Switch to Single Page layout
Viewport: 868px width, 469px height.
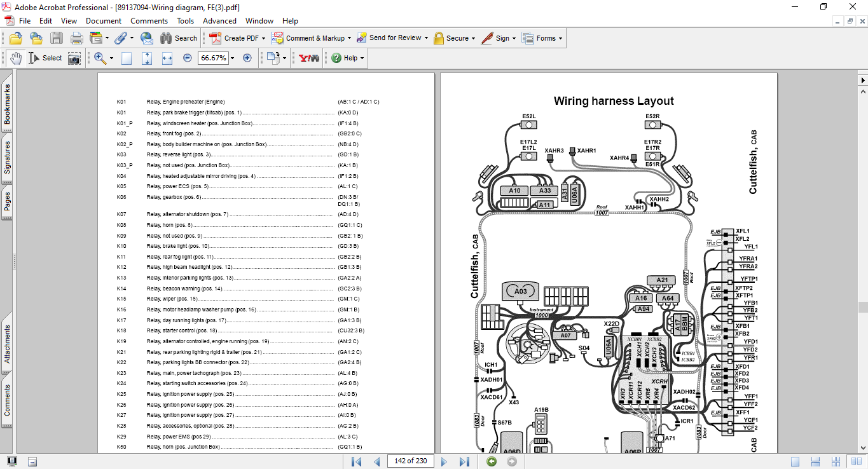click(795, 461)
